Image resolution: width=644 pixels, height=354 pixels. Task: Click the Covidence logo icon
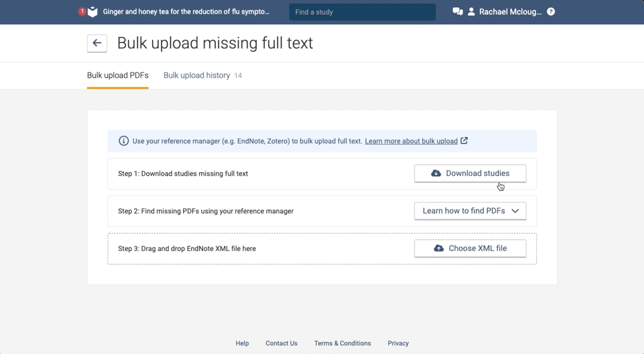click(93, 12)
